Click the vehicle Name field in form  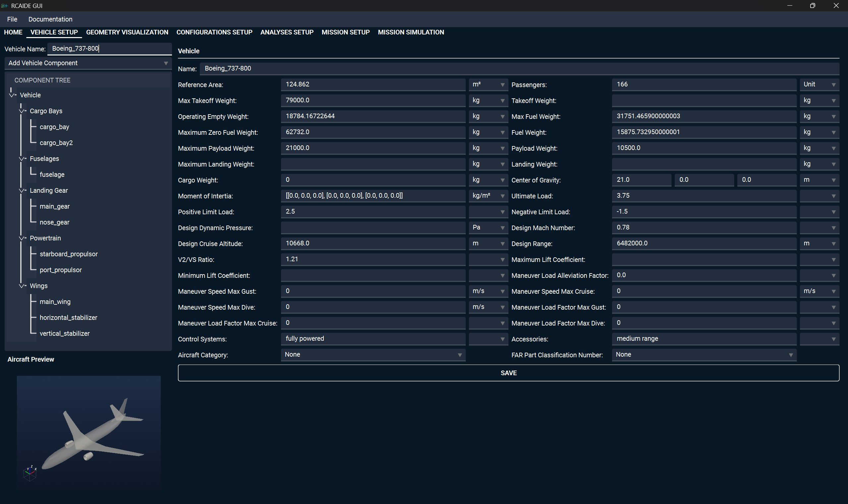pyautogui.click(x=519, y=69)
